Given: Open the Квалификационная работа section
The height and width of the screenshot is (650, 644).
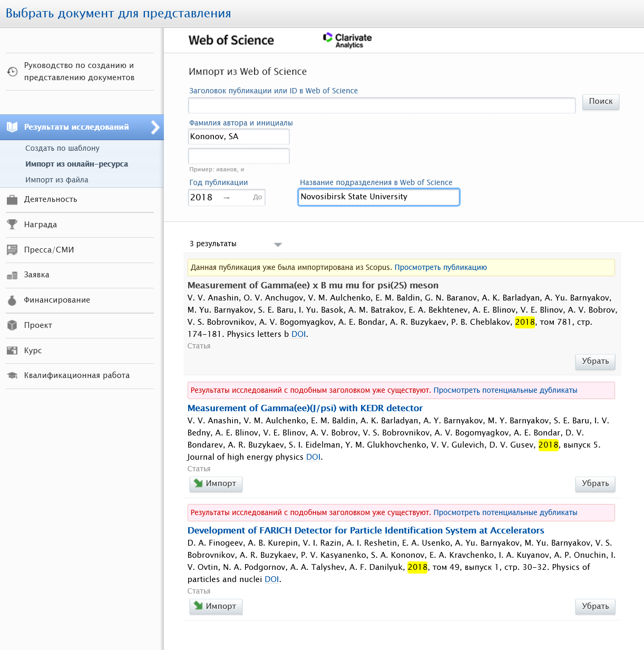Looking at the screenshot, I should tap(76, 375).
